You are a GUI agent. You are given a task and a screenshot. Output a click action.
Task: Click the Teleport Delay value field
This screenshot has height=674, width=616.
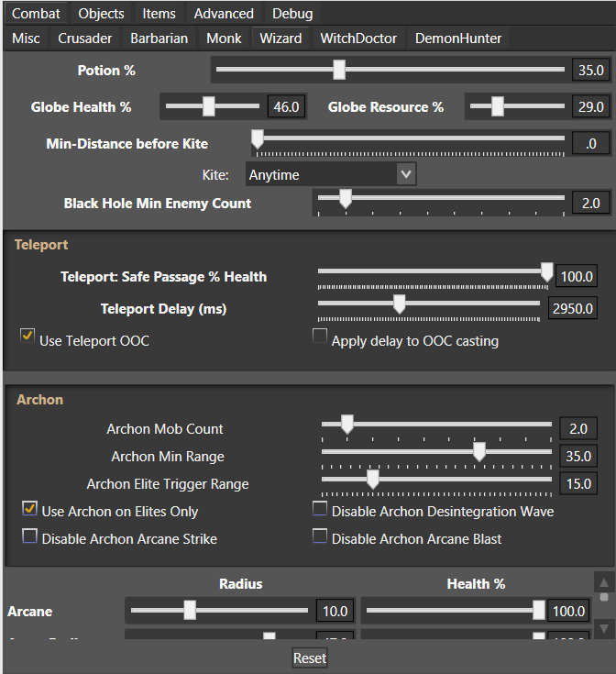[x=573, y=309]
